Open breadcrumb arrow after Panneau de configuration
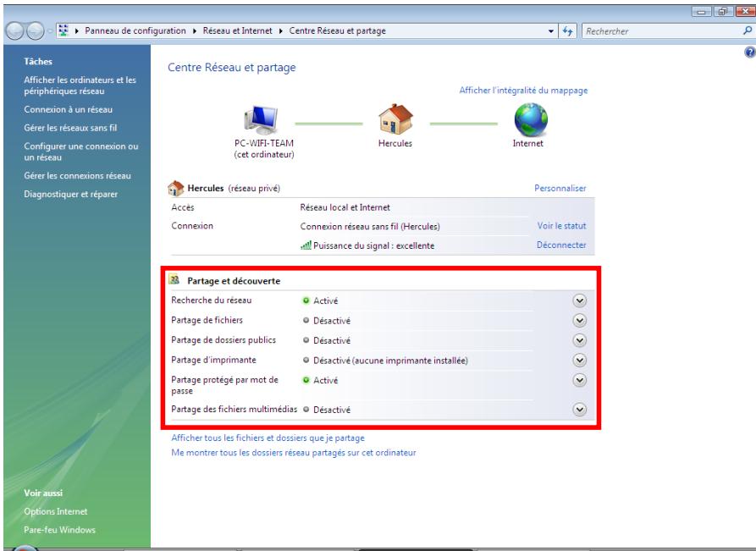The height and width of the screenshot is (551, 756). point(195,30)
